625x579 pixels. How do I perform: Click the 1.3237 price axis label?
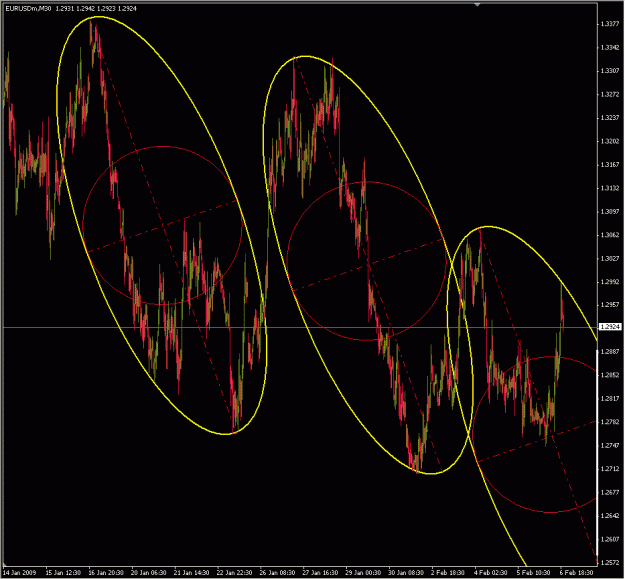click(610, 118)
